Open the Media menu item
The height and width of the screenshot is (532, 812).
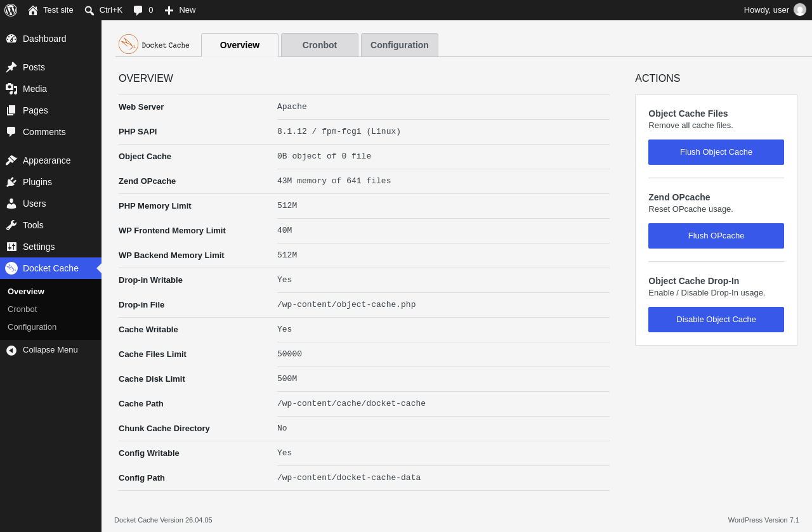[35, 89]
